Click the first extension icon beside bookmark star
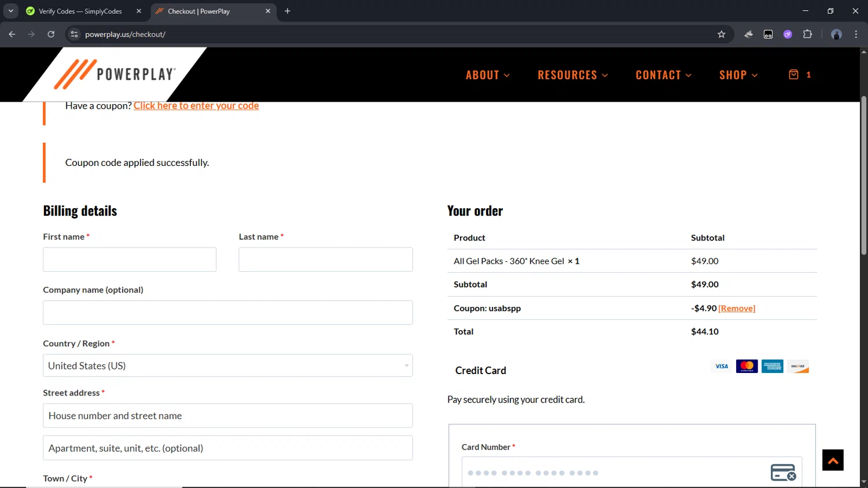 click(748, 34)
